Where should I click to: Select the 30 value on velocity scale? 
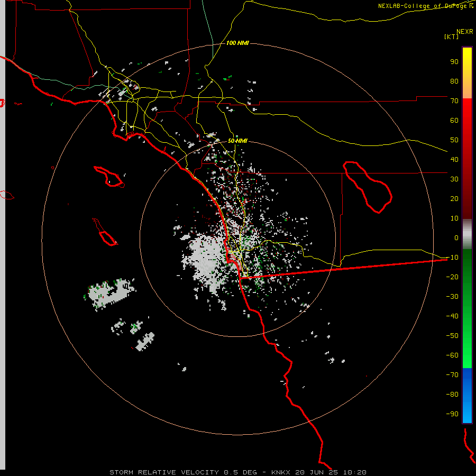(454, 179)
